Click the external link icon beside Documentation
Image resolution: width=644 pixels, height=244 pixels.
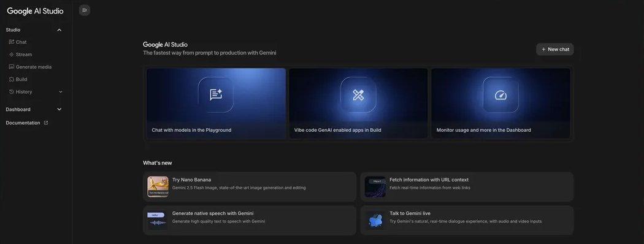click(x=46, y=123)
